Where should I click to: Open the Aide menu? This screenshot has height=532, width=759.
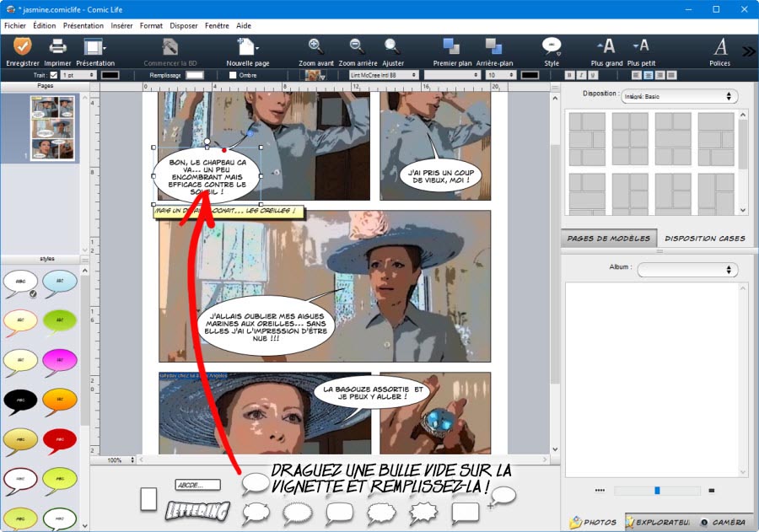[244, 25]
